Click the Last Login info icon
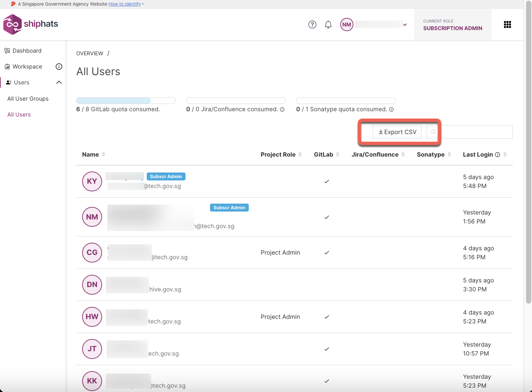This screenshot has height=392, width=532. 497,155
